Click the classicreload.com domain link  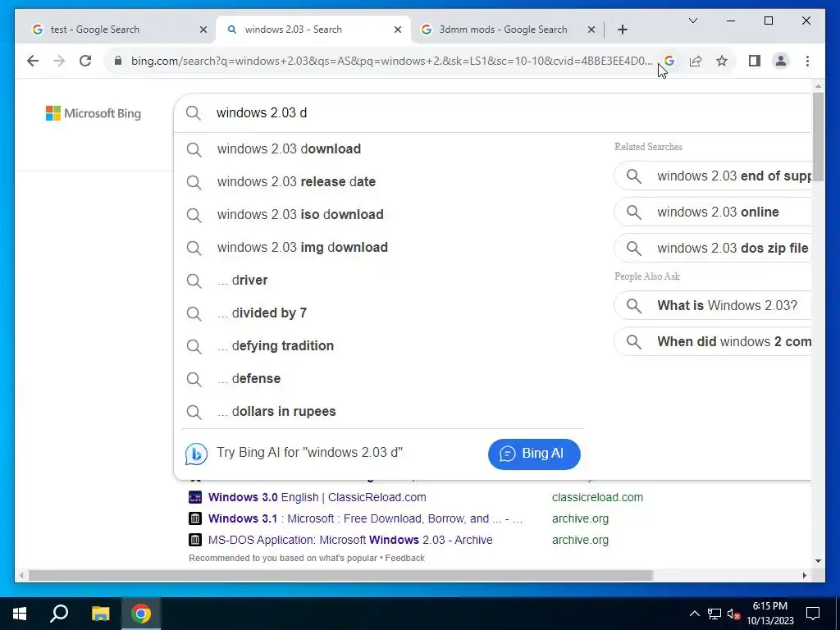(597, 497)
